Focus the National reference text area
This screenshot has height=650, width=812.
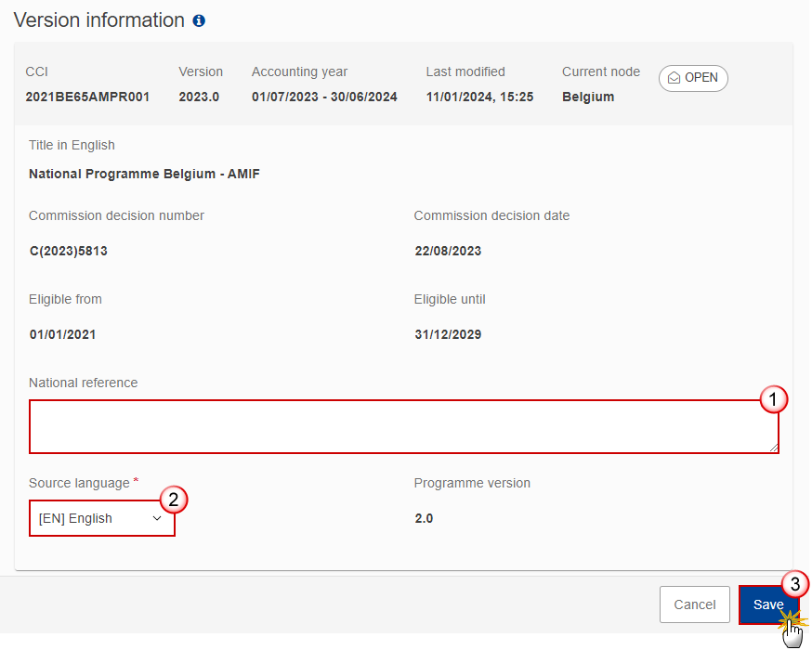(x=404, y=427)
